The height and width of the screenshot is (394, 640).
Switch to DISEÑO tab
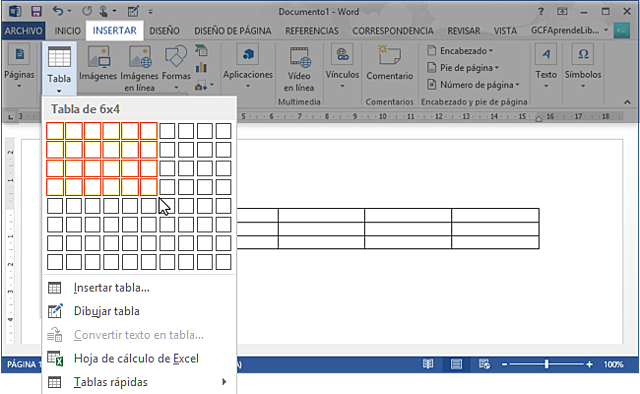[164, 31]
